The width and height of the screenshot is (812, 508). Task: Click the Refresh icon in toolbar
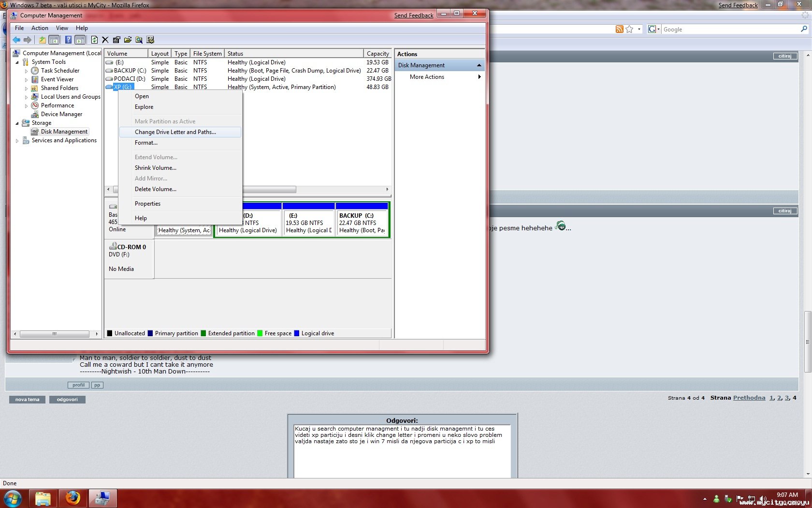coord(94,40)
